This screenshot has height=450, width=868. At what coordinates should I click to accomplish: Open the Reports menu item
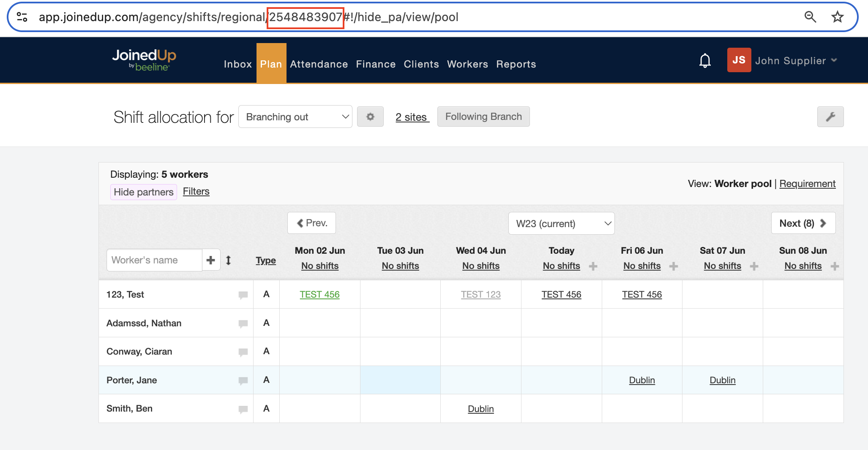516,64
